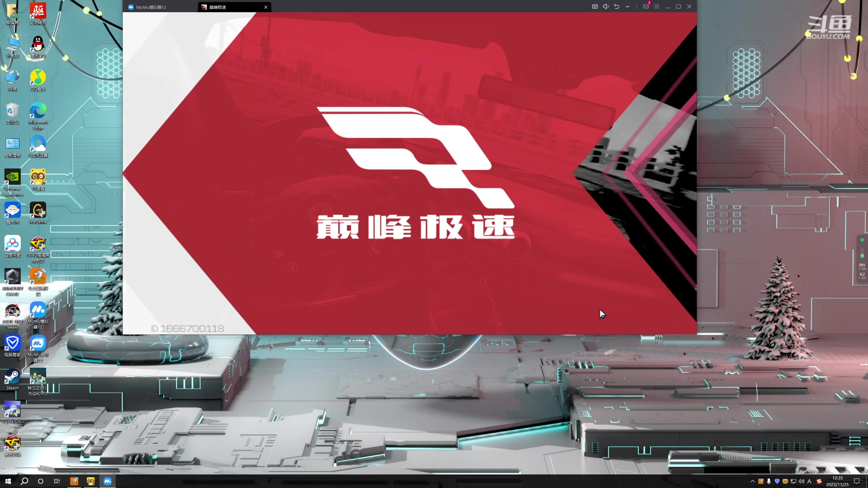Open CrystalDiskInfo desktop shortcut
868x488 pixels.
coord(13,413)
